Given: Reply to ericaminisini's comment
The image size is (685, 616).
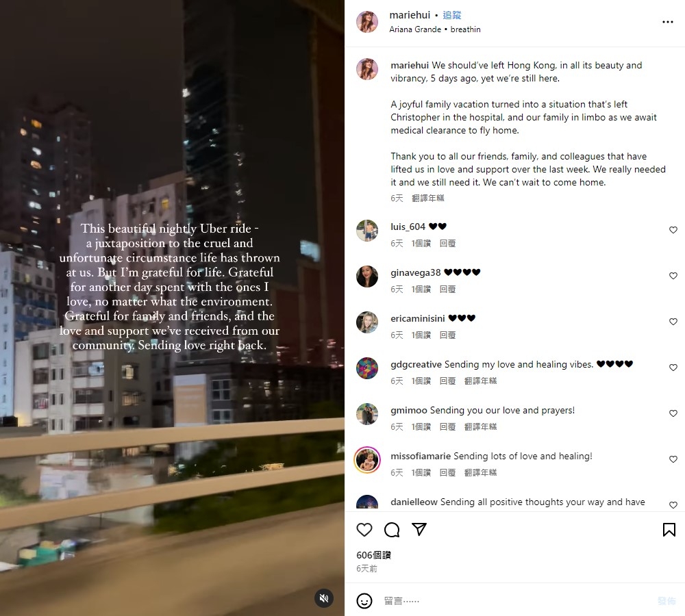Looking at the screenshot, I should click(x=447, y=335).
